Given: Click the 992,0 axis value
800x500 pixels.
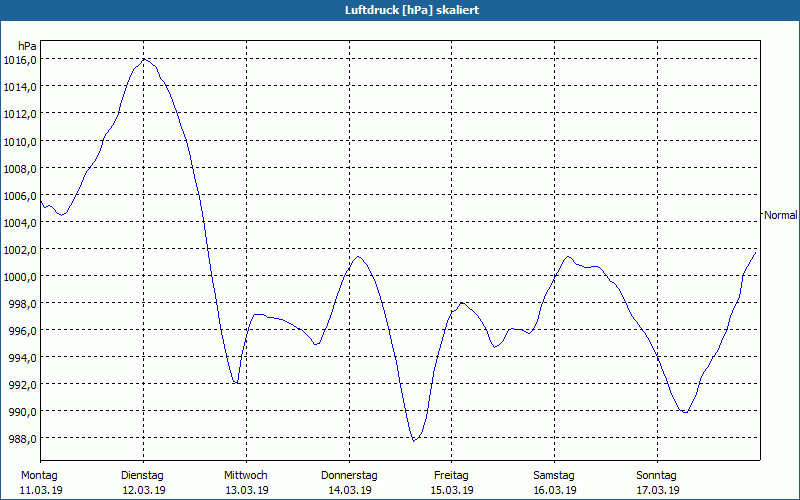Looking at the screenshot, I should click(23, 385).
